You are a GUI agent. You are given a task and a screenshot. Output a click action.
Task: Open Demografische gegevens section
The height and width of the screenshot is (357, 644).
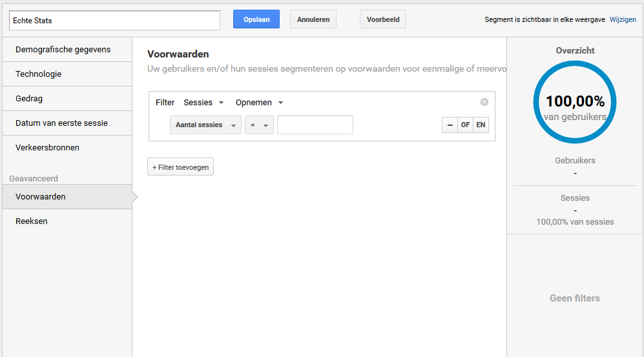click(x=63, y=50)
